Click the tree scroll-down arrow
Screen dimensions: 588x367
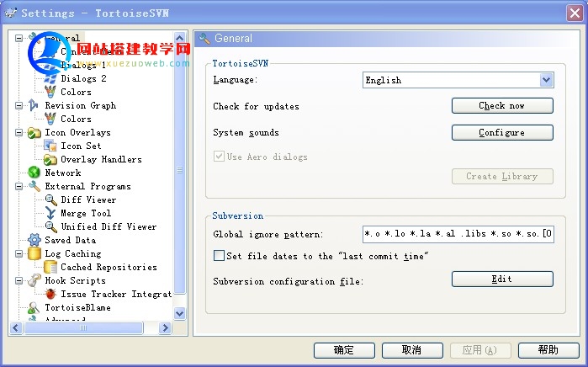(180, 313)
